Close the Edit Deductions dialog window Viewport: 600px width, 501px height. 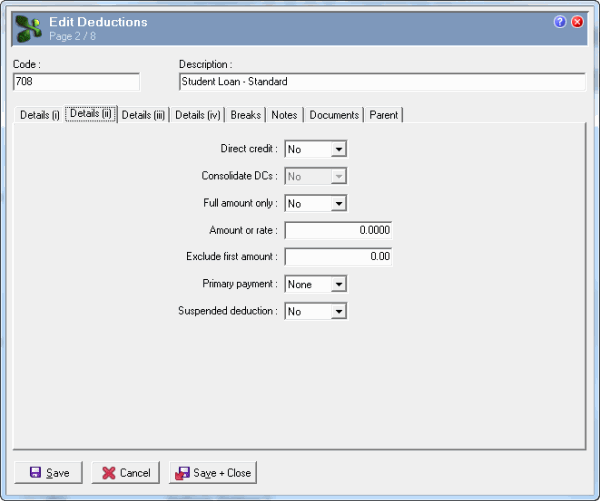[x=577, y=21]
